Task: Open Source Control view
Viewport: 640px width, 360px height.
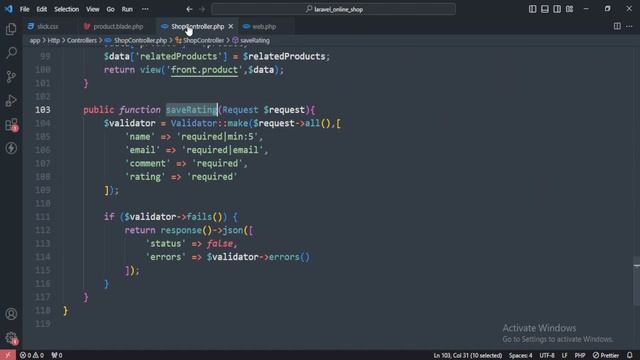Action: click(11, 77)
